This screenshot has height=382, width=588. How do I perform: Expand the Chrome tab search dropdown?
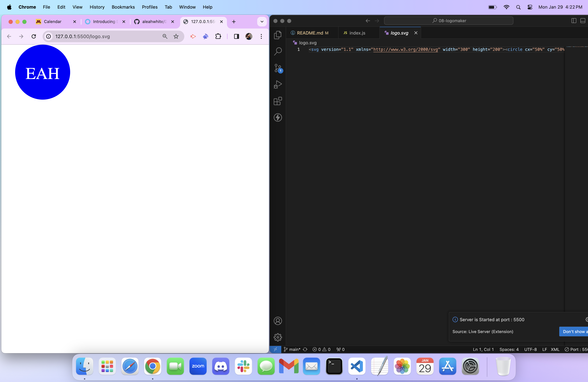(x=262, y=22)
